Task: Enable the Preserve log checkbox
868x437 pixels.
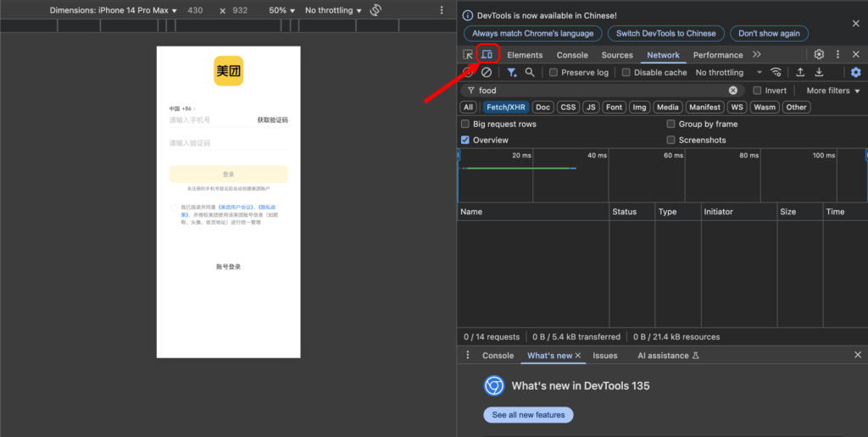Action: [x=554, y=73]
